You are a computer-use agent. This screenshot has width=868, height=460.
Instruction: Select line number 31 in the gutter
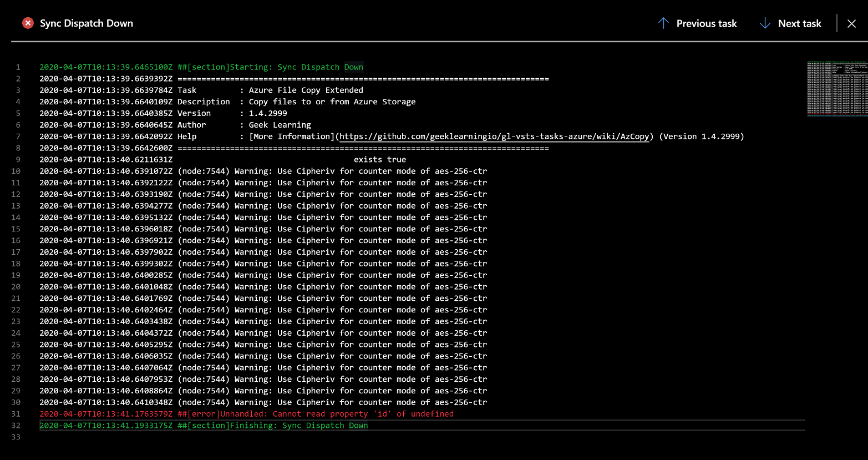click(x=16, y=413)
